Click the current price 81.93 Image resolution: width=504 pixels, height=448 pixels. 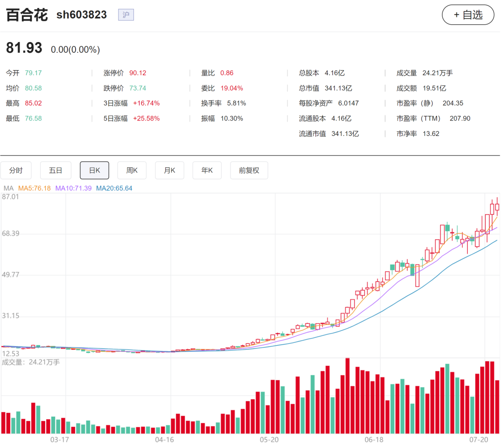pos(24,48)
